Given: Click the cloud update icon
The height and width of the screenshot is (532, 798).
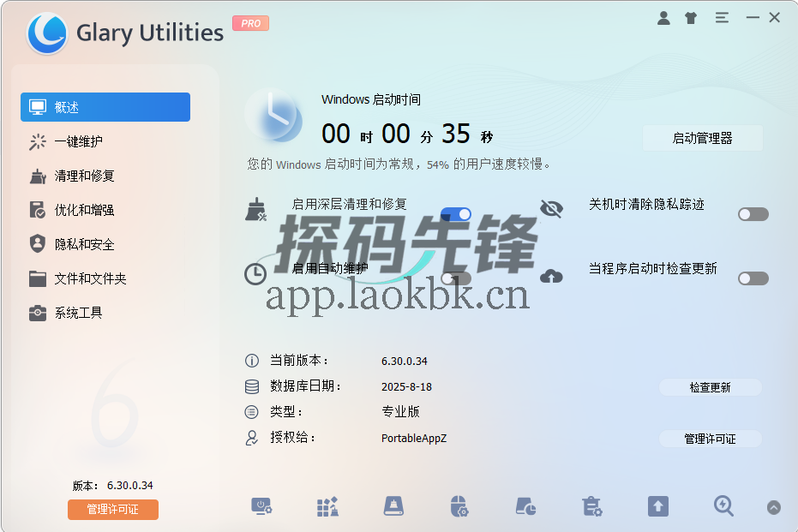Looking at the screenshot, I should (551, 276).
